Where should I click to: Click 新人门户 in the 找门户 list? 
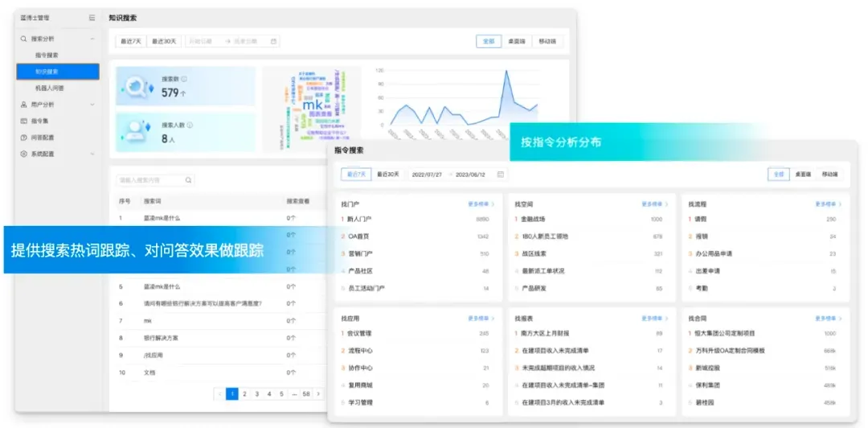(x=359, y=219)
